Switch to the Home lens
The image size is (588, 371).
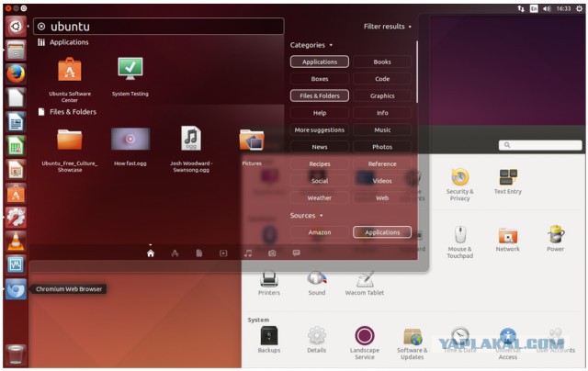pos(151,253)
